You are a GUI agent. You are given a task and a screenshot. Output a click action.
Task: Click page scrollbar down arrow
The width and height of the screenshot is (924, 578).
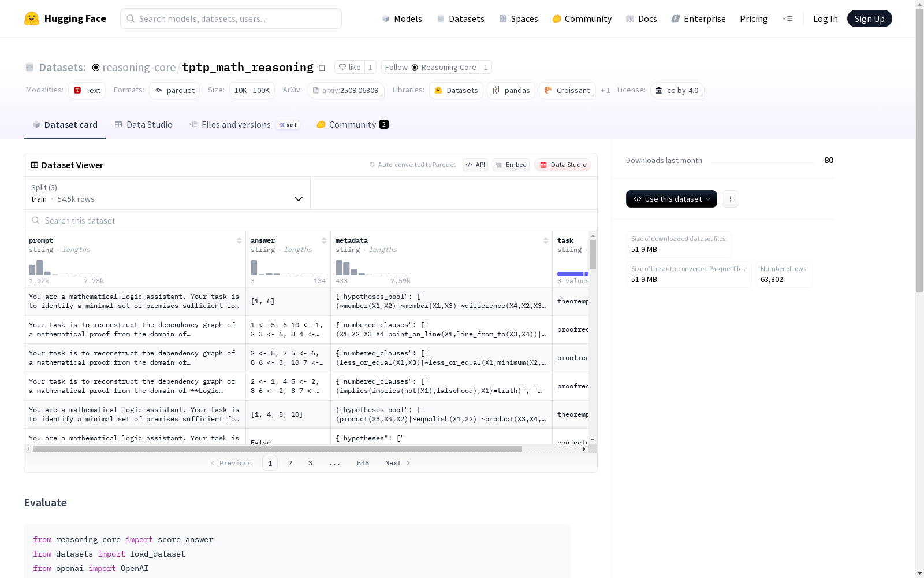point(919,573)
